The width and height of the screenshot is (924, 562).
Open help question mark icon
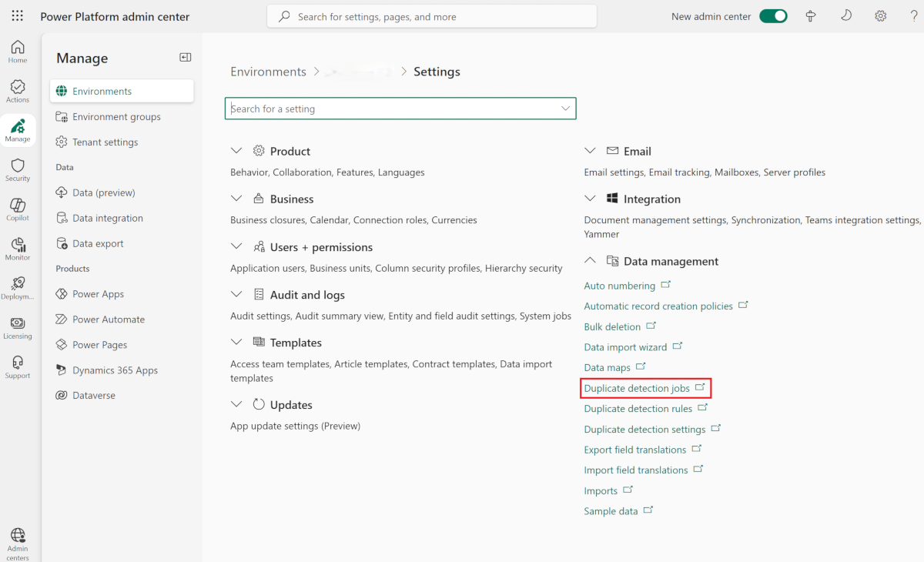point(914,16)
